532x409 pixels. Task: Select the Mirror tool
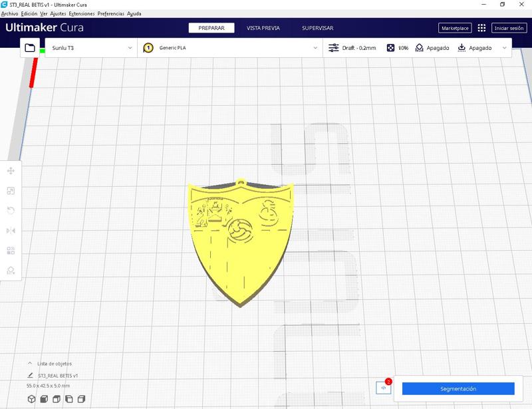(11, 231)
